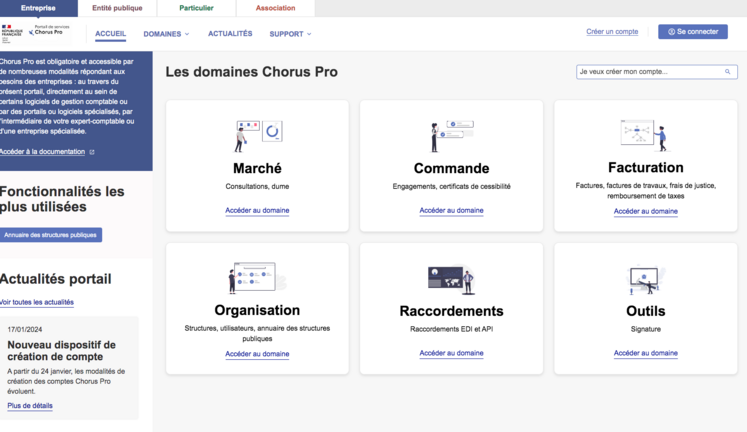Expand the Support dropdown menu

[290, 34]
